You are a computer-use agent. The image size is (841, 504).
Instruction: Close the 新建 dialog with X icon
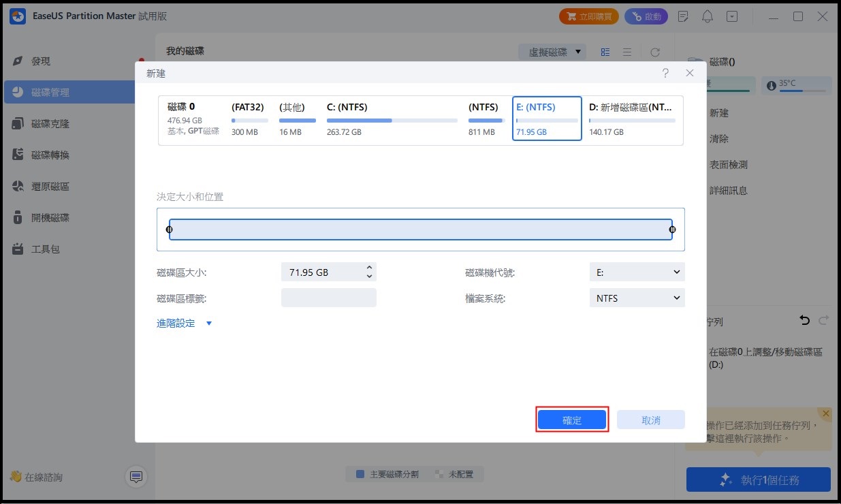(690, 73)
